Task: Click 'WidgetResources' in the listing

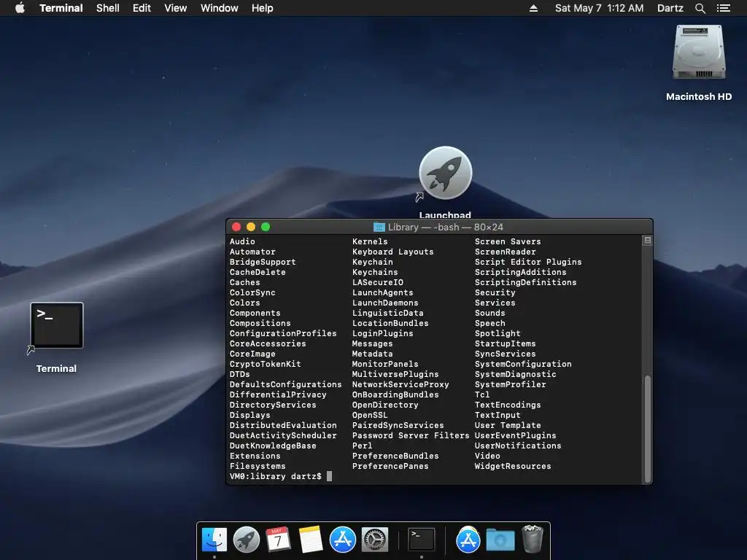Action: coord(513,466)
